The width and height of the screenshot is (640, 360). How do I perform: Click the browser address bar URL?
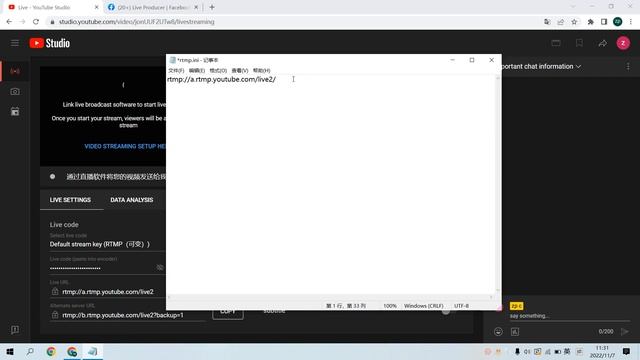(x=137, y=22)
